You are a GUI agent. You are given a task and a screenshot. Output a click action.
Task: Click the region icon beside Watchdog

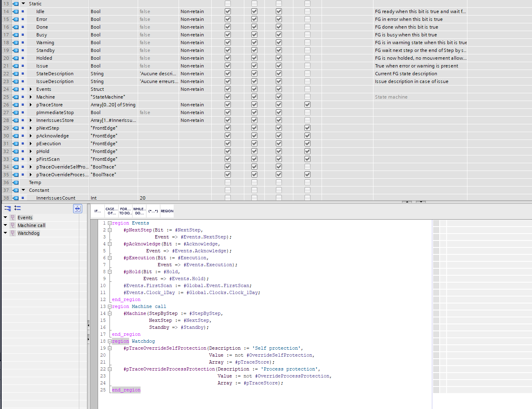tap(13, 233)
